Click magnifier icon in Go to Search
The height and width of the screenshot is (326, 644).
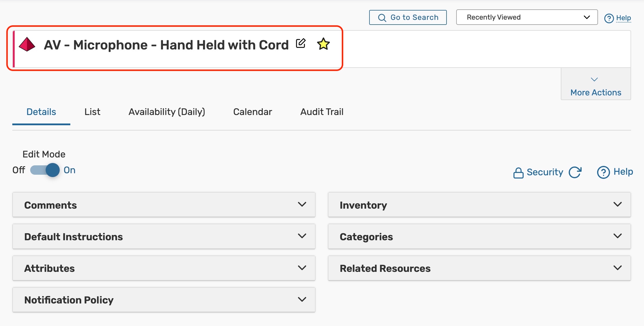tap(382, 18)
